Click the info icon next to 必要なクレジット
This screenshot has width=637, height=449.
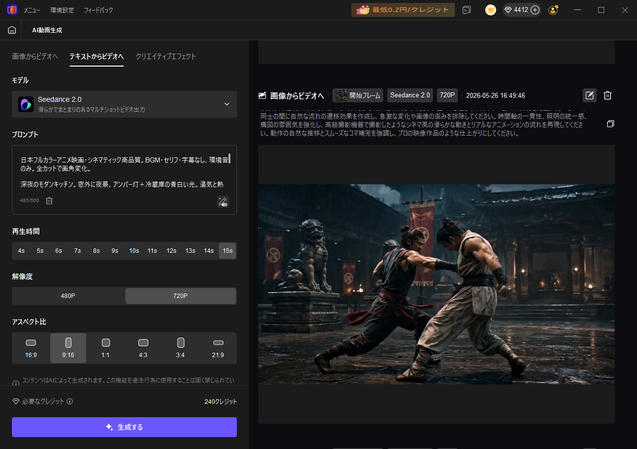click(70, 401)
